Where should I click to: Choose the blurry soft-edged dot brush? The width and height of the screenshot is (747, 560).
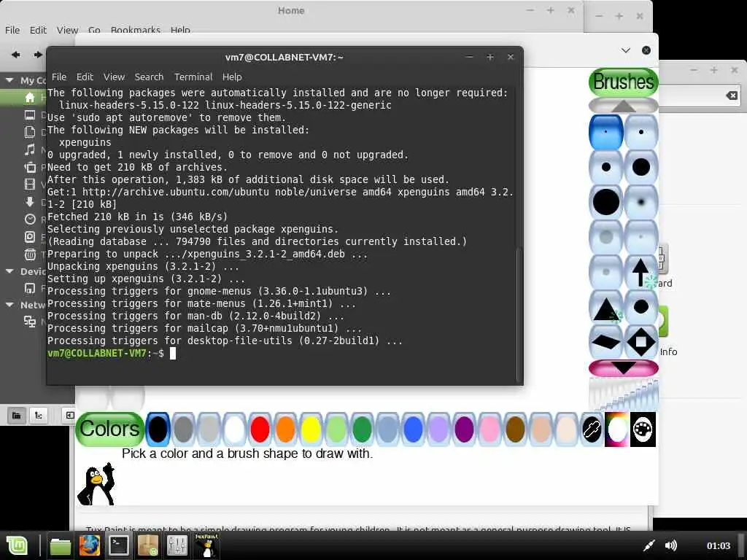640,201
